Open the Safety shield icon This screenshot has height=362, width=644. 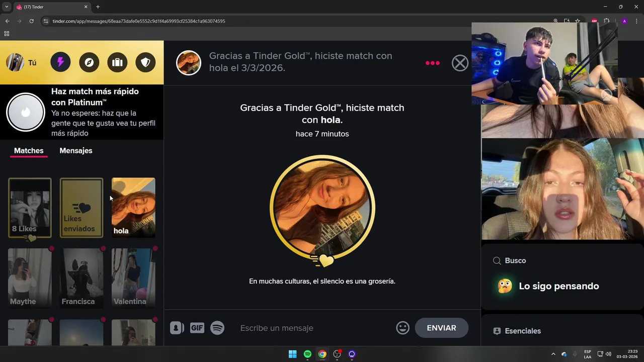(145, 62)
